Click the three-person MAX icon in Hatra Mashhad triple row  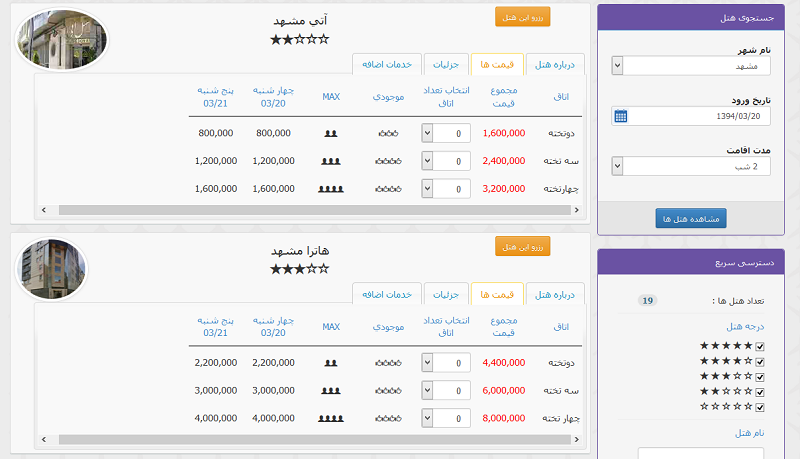click(331, 391)
